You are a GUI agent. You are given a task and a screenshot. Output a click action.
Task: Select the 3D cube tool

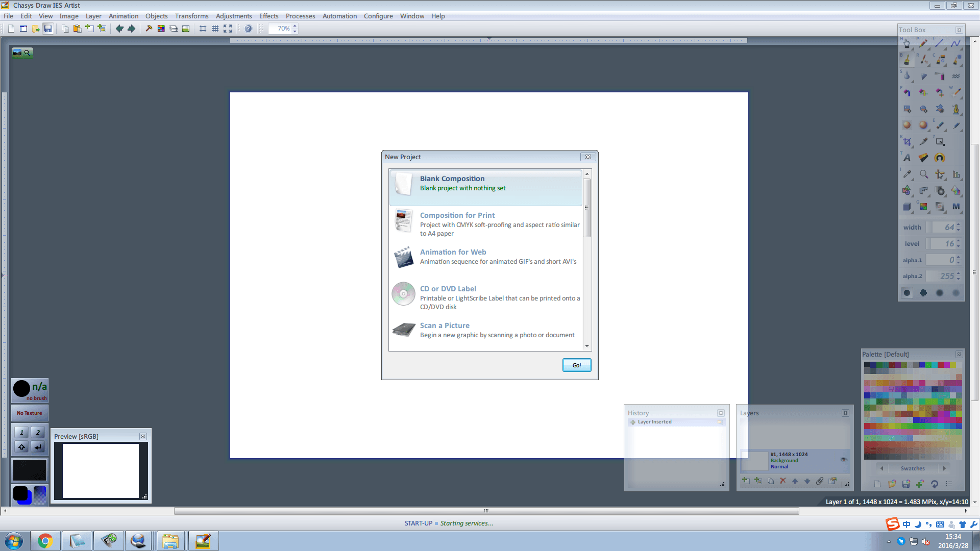(907, 207)
